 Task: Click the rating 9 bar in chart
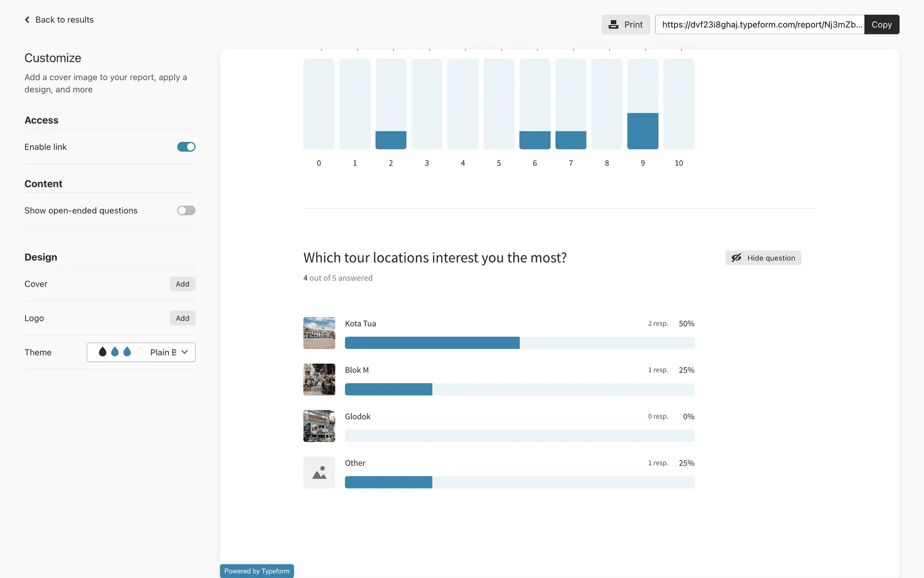(x=642, y=131)
